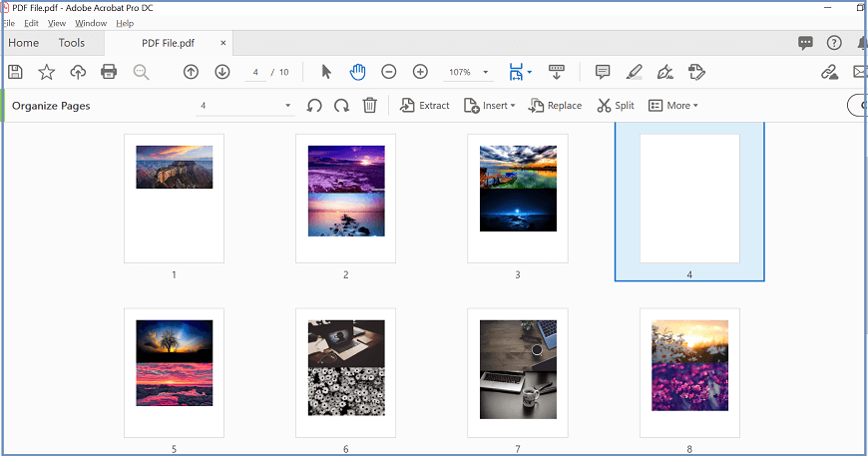Open the Fill & Sign pen tool
This screenshot has width=868, height=456.
click(x=664, y=72)
